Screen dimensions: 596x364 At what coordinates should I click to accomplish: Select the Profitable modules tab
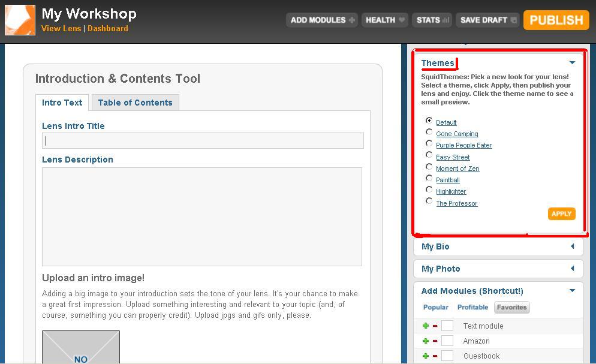coord(472,307)
